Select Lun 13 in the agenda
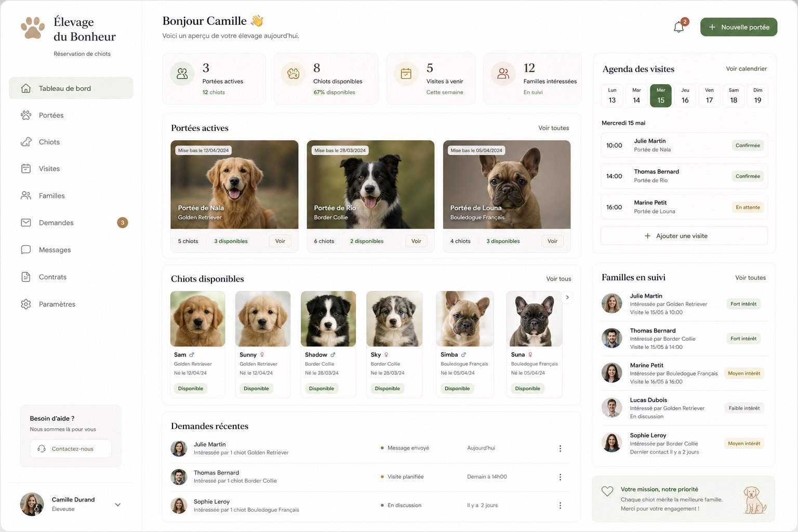798x532 pixels. point(612,96)
